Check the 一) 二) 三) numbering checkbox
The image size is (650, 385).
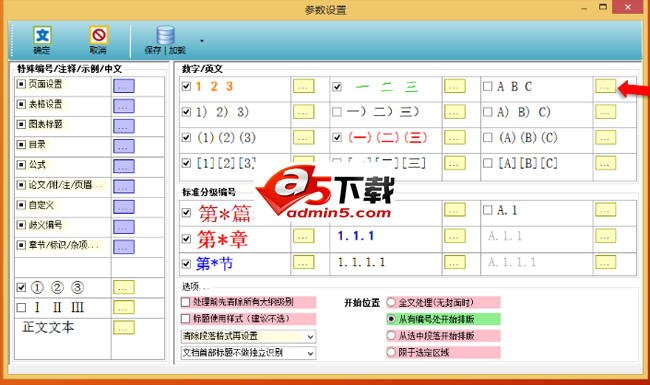coord(337,112)
